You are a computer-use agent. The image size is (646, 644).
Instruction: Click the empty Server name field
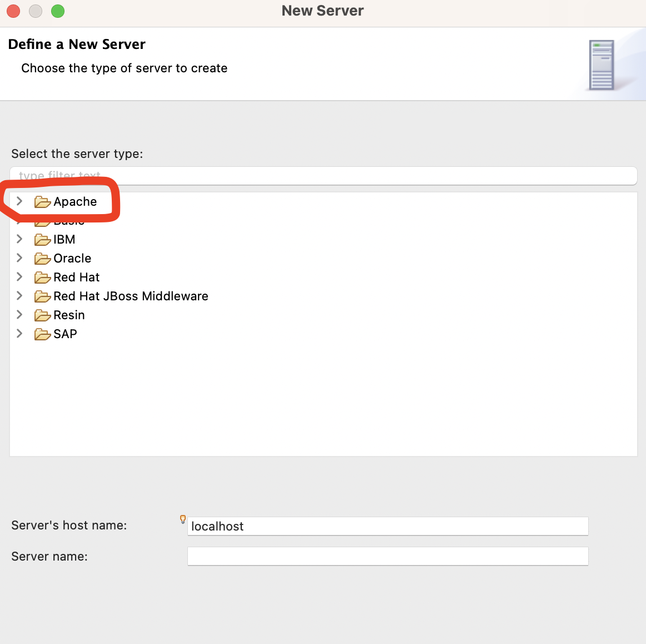point(387,556)
